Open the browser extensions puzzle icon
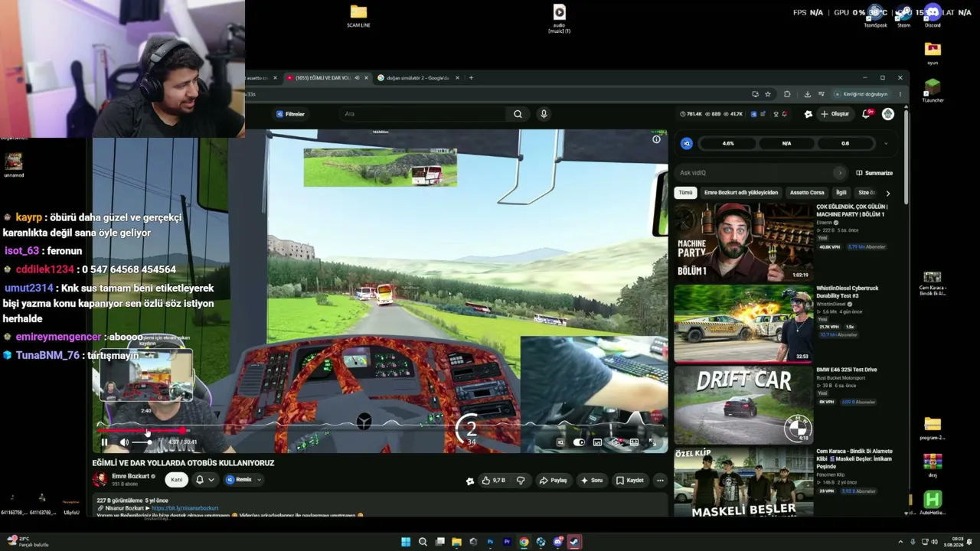The image size is (980, 551). (787, 94)
